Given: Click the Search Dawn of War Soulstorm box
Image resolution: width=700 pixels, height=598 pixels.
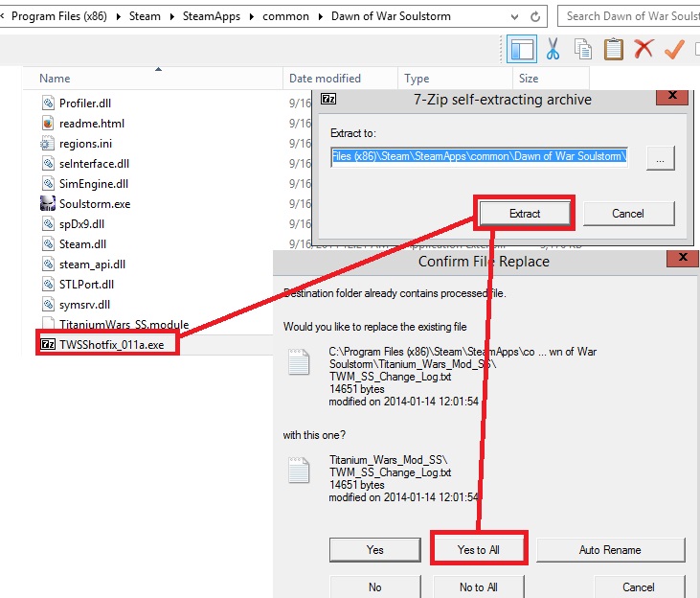Looking at the screenshot, I should coord(629,16).
